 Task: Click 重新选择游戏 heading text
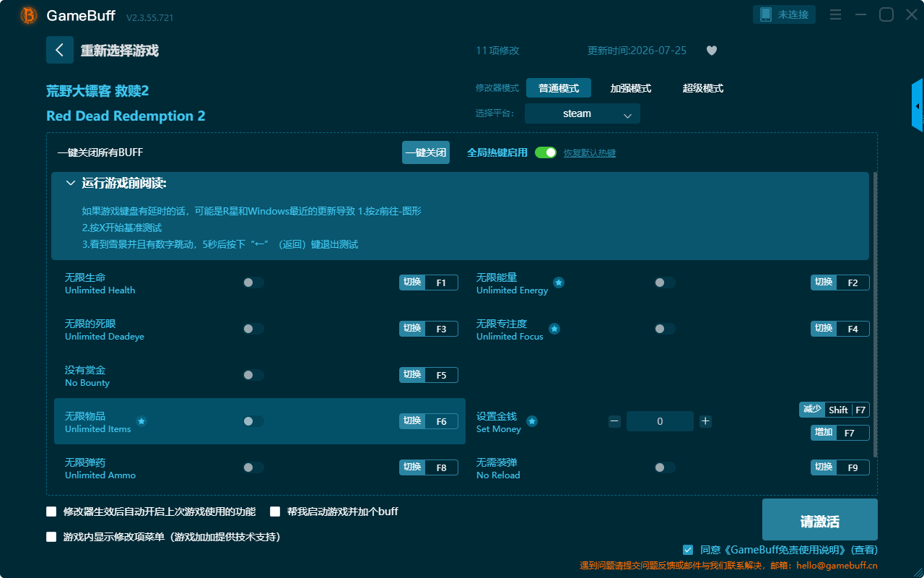tap(120, 51)
